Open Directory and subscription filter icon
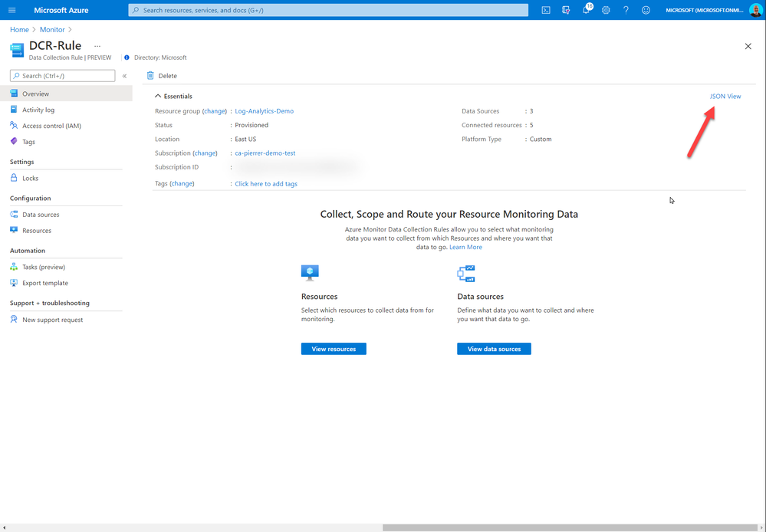This screenshot has height=532, width=766. click(x=566, y=10)
